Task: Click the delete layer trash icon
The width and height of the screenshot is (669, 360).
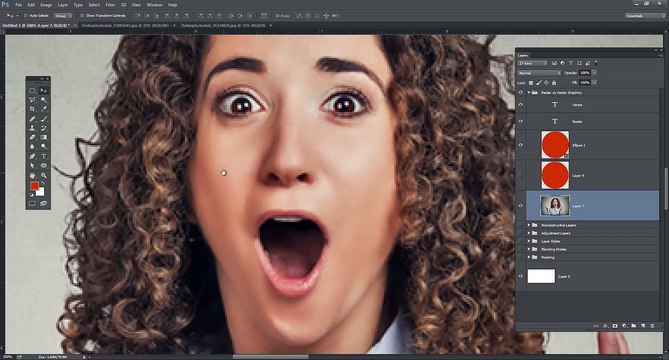Action: (652, 326)
